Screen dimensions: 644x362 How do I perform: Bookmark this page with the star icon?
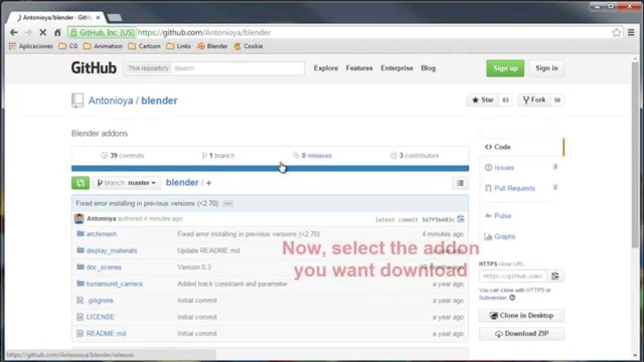(x=616, y=33)
